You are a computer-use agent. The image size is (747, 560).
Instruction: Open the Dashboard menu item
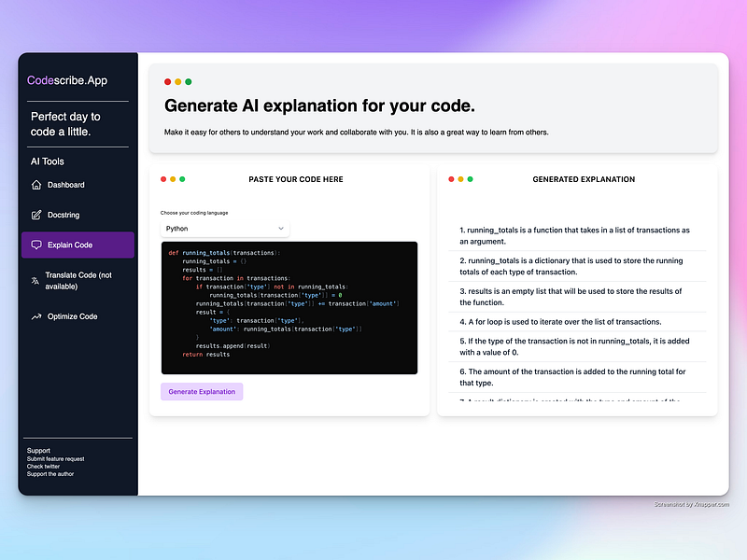78,185
